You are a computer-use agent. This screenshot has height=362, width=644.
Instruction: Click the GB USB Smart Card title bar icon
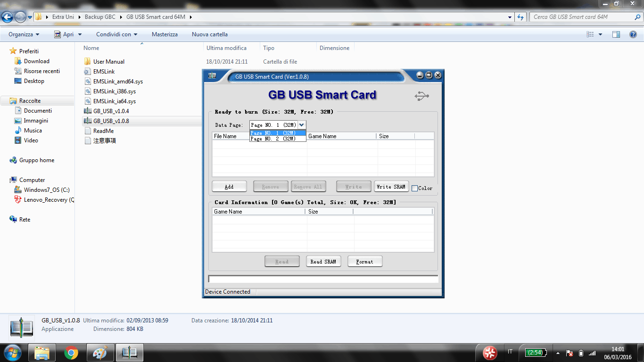(212, 75)
